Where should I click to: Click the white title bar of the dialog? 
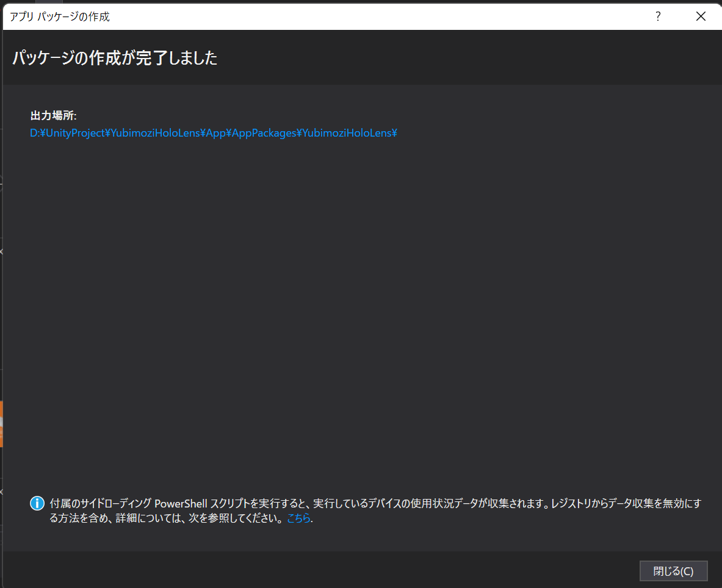click(366, 16)
